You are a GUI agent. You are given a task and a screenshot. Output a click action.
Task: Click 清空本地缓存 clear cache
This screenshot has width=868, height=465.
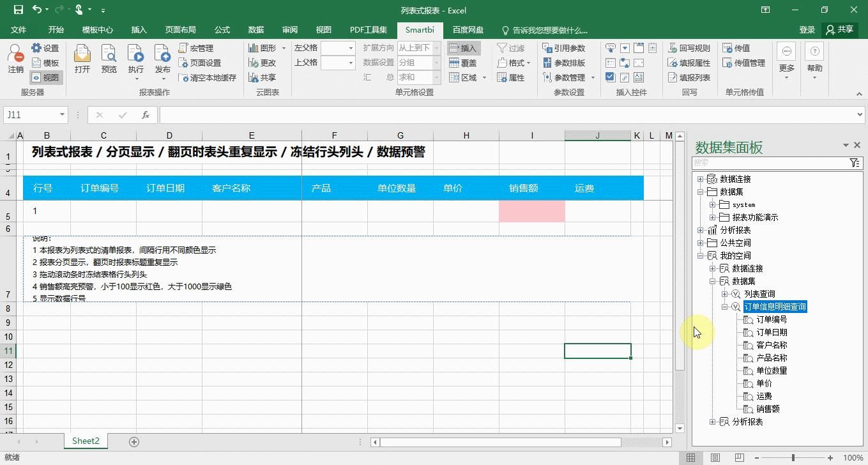(x=207, y=77)
